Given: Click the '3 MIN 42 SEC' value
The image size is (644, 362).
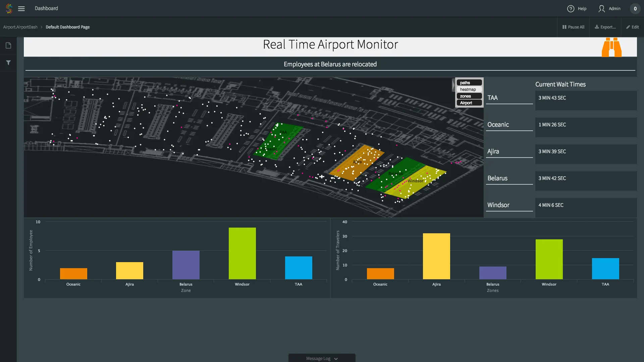Looking at the screenshot, I should [x=552, y=178].
